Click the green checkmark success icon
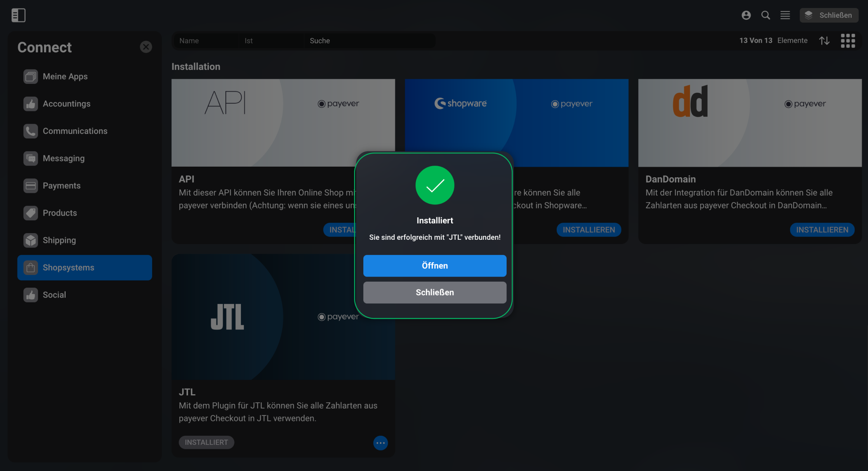 435,185
